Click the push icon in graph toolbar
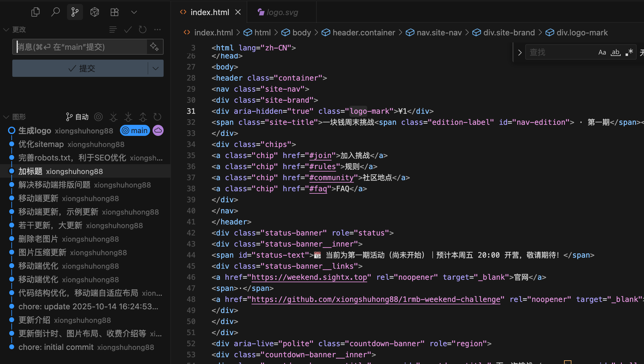Image resolution: width=644 pixels, height=364 pixels. (x=143, y=117)
